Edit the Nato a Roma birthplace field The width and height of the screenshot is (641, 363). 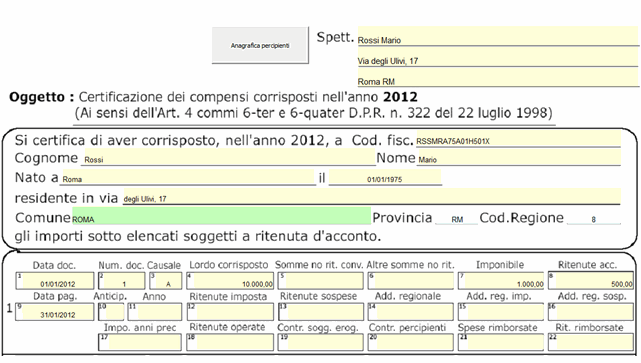pos(188,178)
